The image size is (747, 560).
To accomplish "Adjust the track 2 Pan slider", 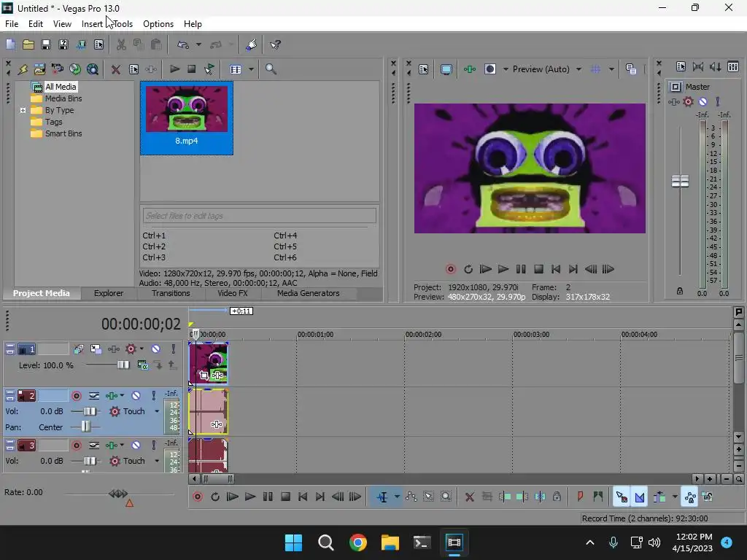I will pos(85,427).
